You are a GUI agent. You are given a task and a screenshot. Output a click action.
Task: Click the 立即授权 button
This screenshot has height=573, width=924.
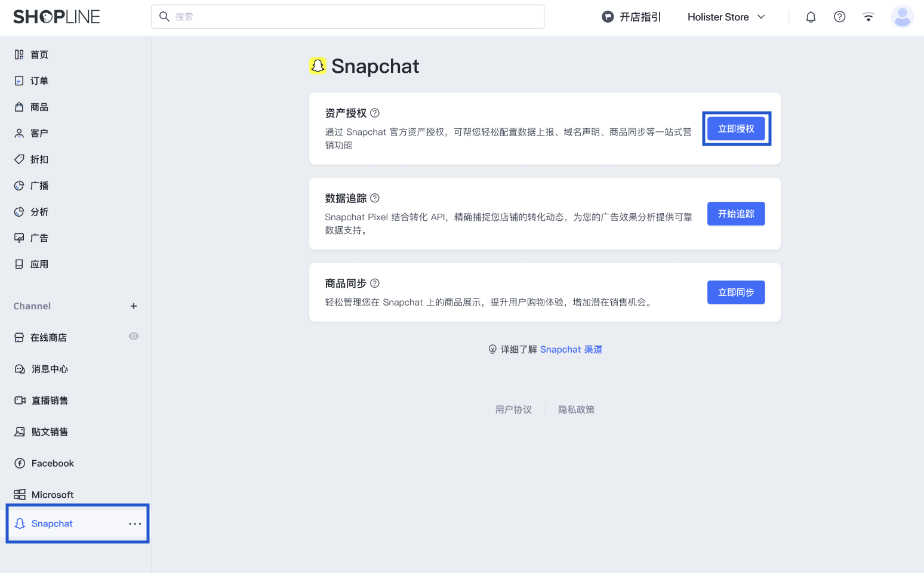(736, 128)
